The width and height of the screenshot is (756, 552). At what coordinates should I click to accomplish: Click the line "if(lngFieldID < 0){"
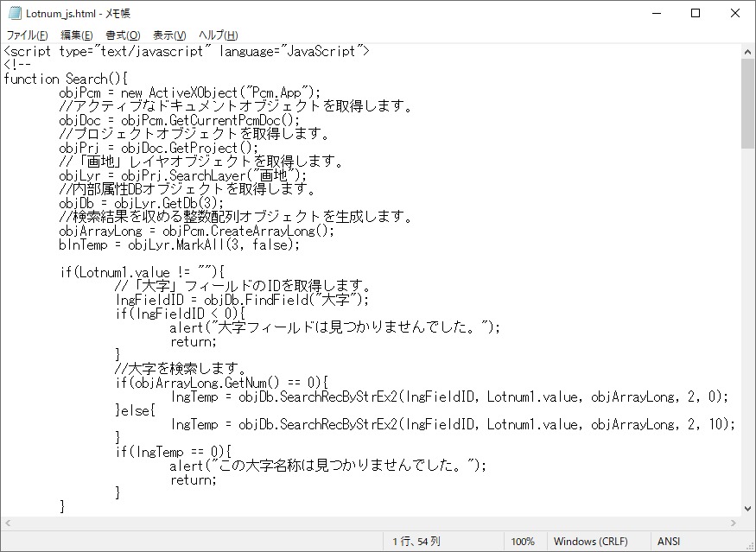pyautogui.click(x=180, y=314)
